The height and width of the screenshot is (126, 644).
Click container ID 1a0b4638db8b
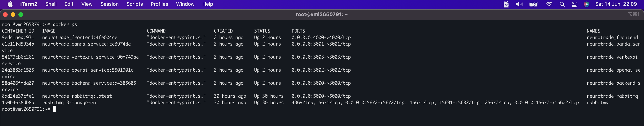pyautogui.click(x=18, y=102)
